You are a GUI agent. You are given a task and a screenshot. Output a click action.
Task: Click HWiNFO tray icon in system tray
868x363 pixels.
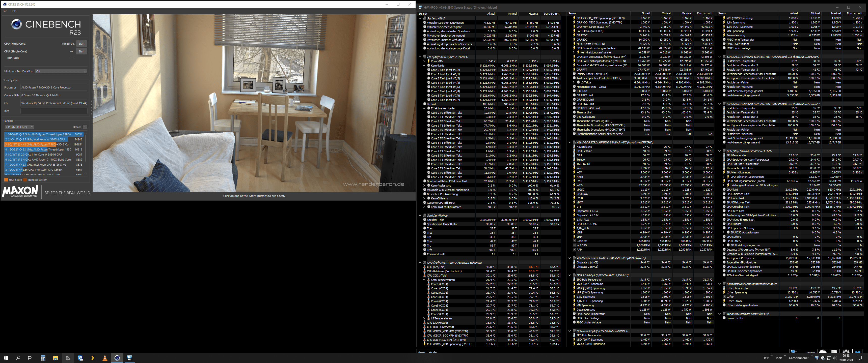click(817, 358)
